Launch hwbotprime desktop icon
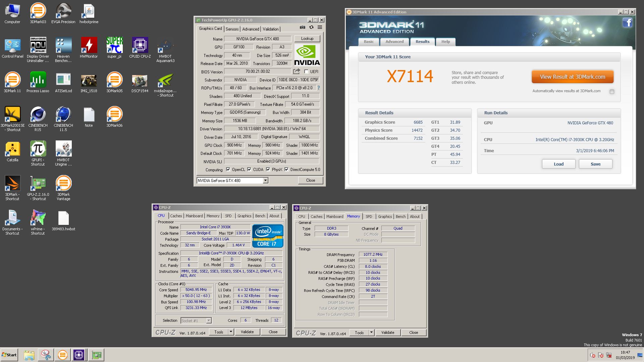644x362 pixels. (x=89, y=13)
